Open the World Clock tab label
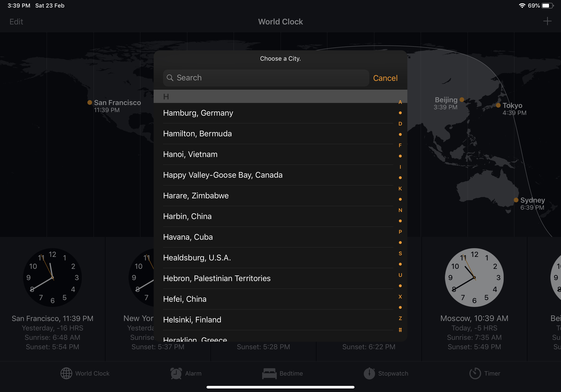This screenshot has width=561, height=392. click(92, 373)
